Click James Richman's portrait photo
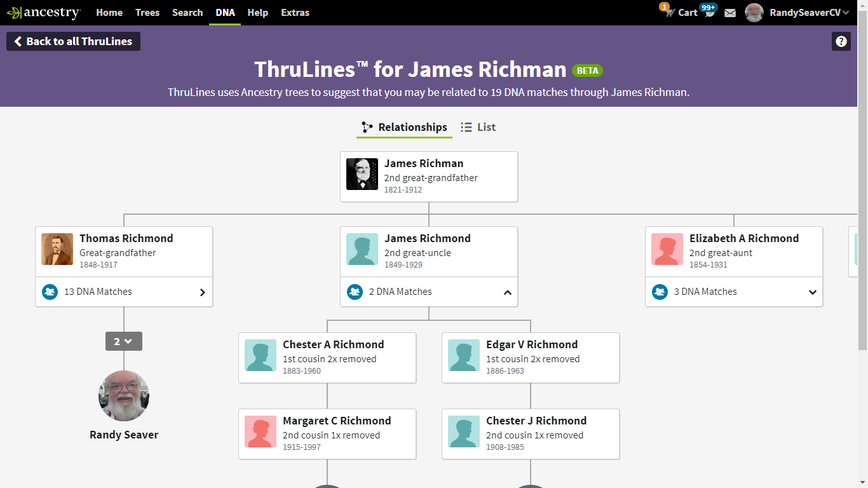 (362, 174)
